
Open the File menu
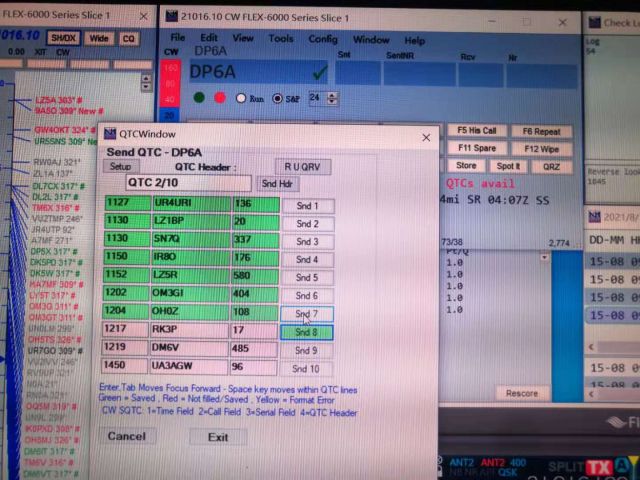[178, 38]
